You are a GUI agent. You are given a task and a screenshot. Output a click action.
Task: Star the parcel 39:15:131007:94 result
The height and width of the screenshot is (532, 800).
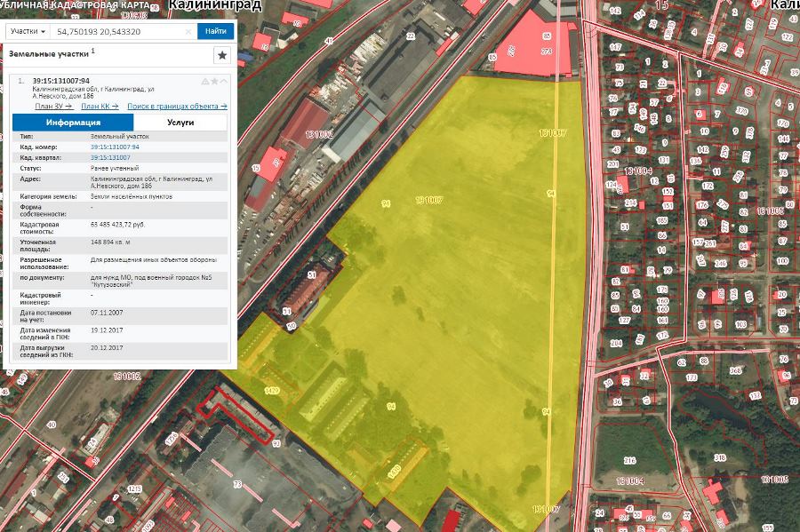(214, 82)
